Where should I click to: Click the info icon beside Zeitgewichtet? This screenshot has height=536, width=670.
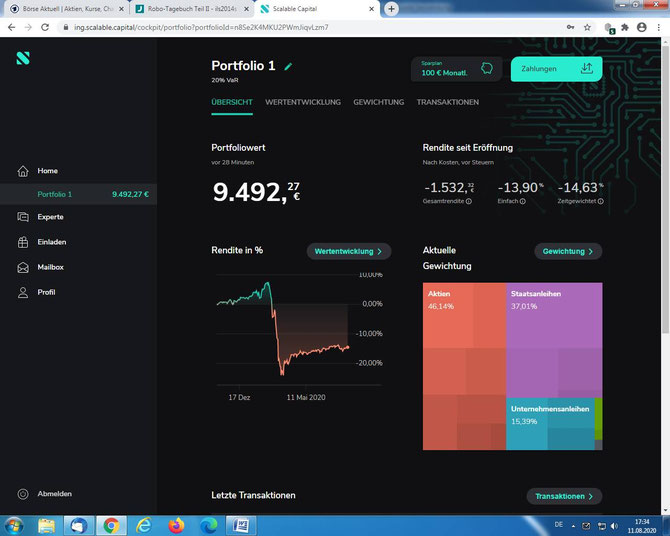coord(600,201)
